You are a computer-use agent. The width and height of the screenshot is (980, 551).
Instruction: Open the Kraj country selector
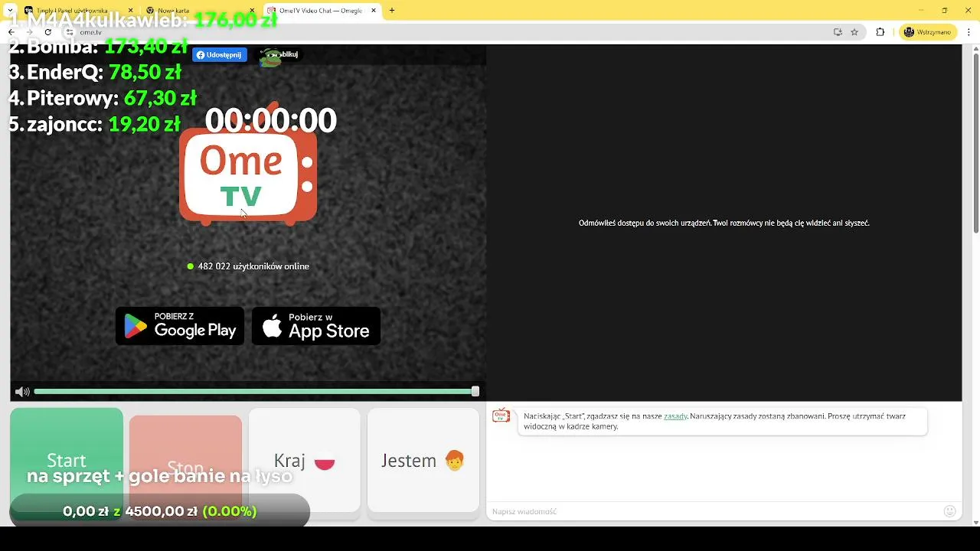click(x=305, y=461)
